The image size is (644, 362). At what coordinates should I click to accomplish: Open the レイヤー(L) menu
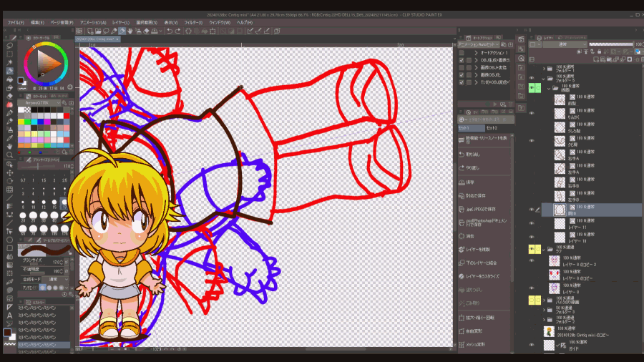point(121,23)
